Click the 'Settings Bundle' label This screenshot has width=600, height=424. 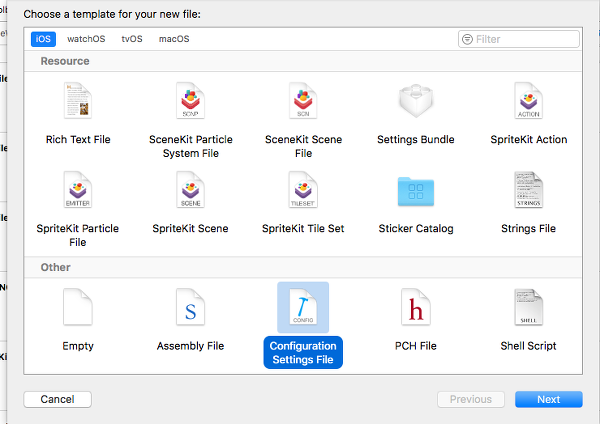coord(416,139)
